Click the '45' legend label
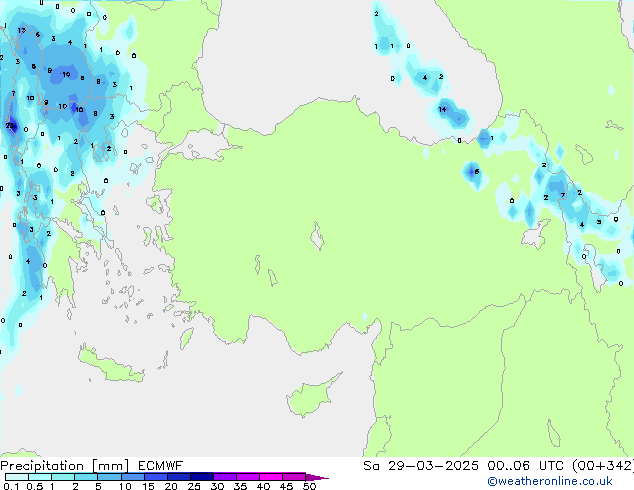The height and width of the screenshot is (490, 634). point(286,486)
